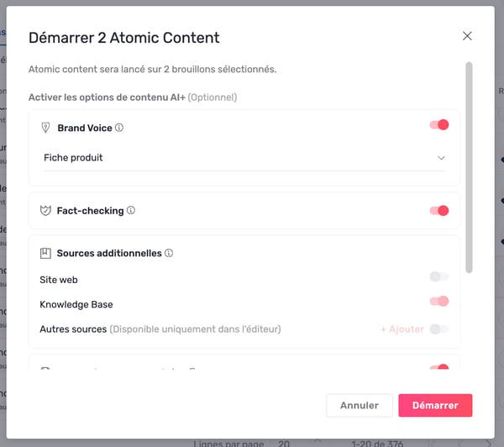This screenshot has height=447, width=504.
Task: Turn off the Fact-checking toggle
Action: 438,211
